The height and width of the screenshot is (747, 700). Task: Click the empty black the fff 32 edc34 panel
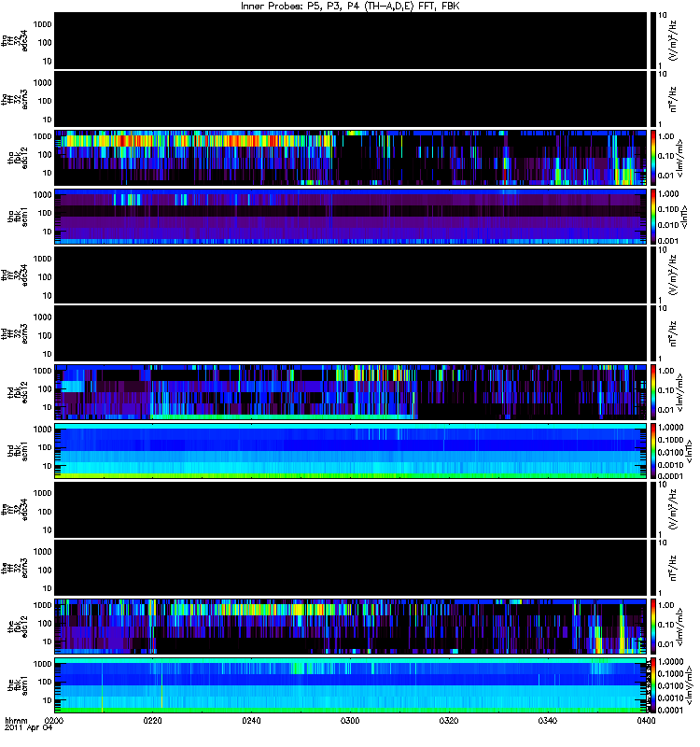[x=351, y=509]
